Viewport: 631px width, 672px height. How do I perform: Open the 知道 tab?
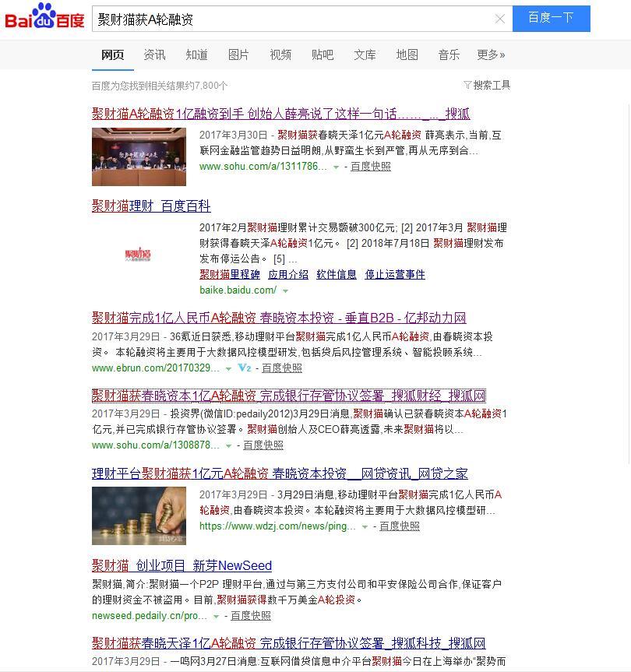197,55
